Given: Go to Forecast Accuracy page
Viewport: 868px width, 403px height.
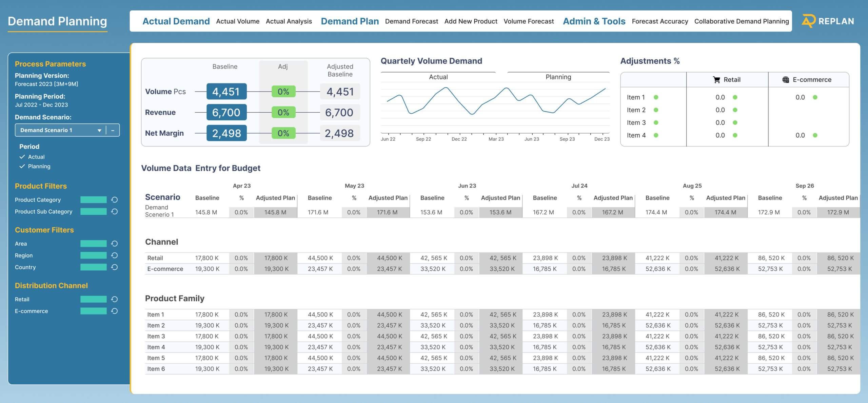Looking at the screenshot, I should 659,21.
